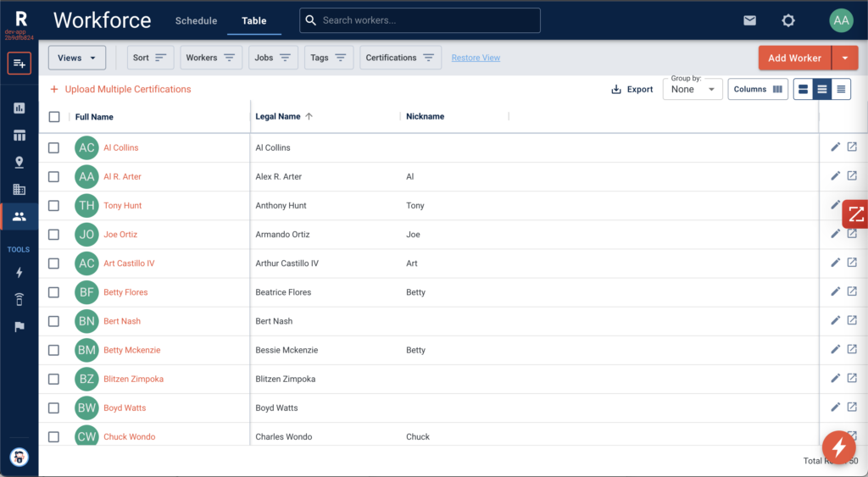Check the Chuck Wondo row checkbox

[x=53, y=436]
